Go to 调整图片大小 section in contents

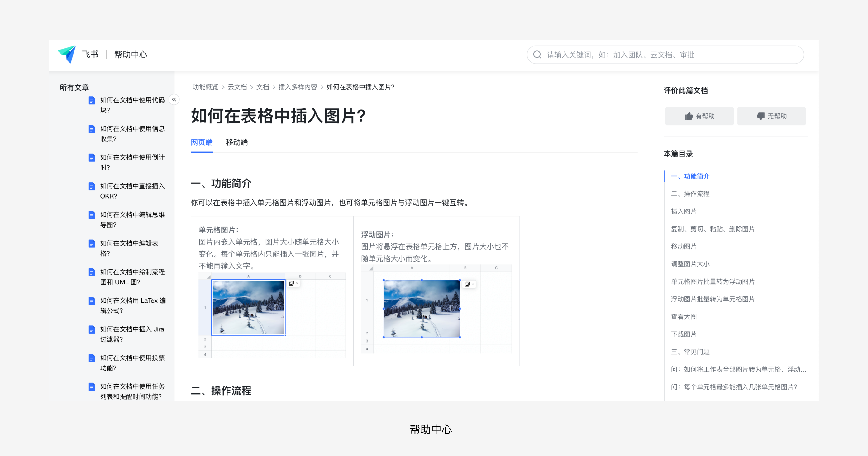[690, 264]
